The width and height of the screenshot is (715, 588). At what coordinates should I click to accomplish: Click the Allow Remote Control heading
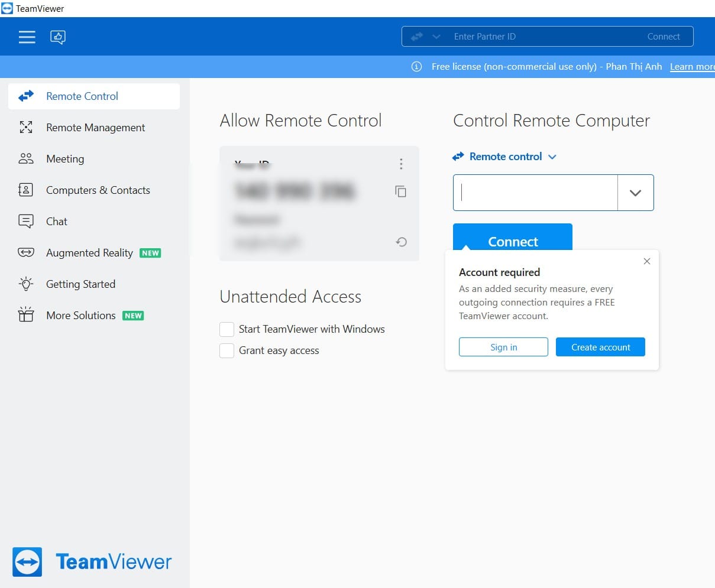point(300,121)
